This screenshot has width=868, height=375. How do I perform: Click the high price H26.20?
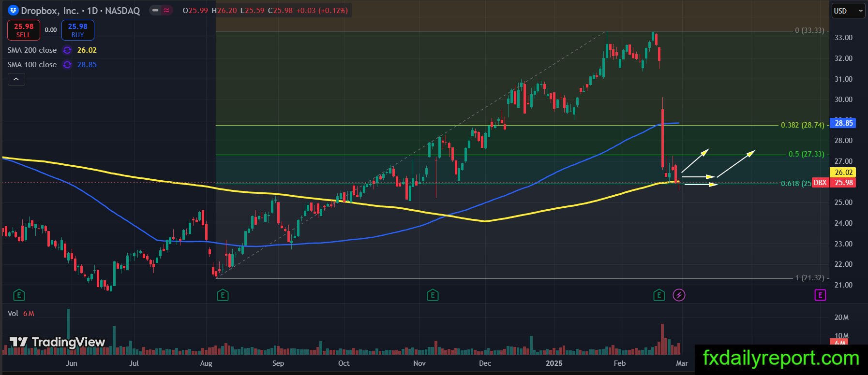pos(224,11)
